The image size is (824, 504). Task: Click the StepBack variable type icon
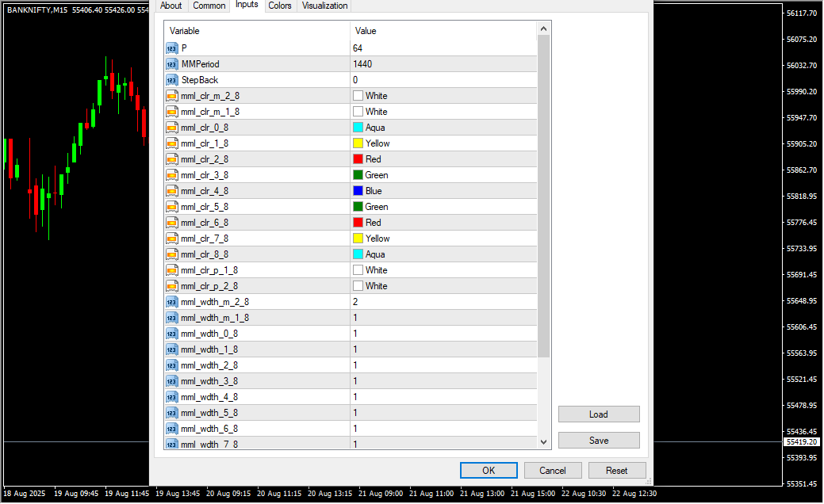171,80
